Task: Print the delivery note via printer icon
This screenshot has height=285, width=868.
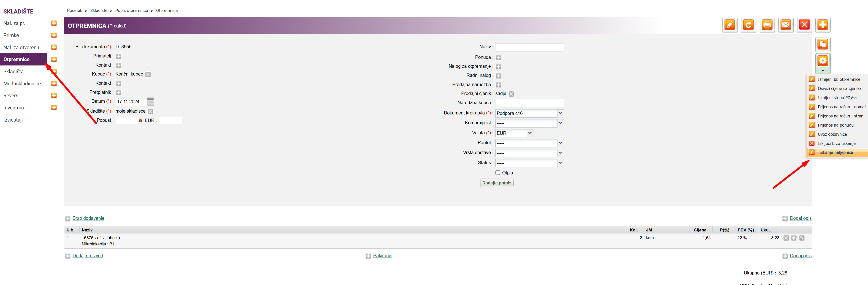Action: [x=767, y=25]
